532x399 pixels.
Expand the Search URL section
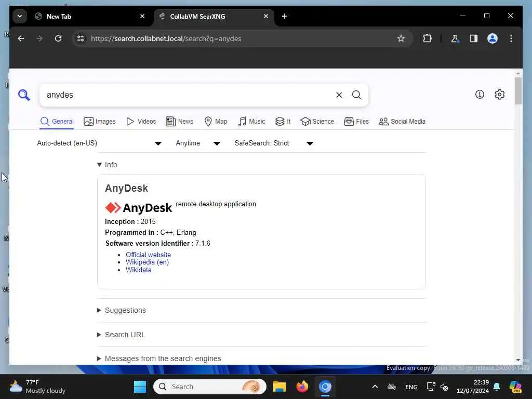(x=121, y=335)
